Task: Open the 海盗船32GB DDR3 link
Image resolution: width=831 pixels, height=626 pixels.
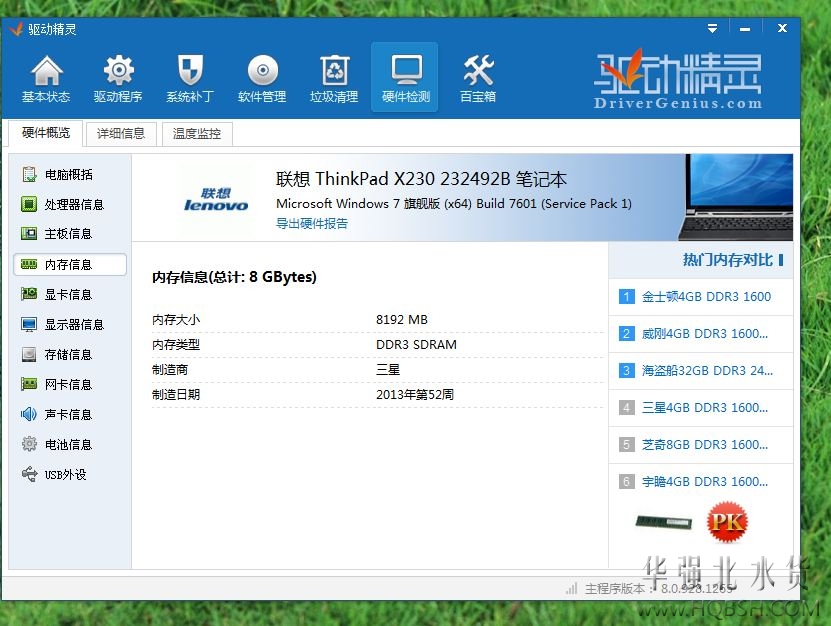Action: [x=707, y=371]
